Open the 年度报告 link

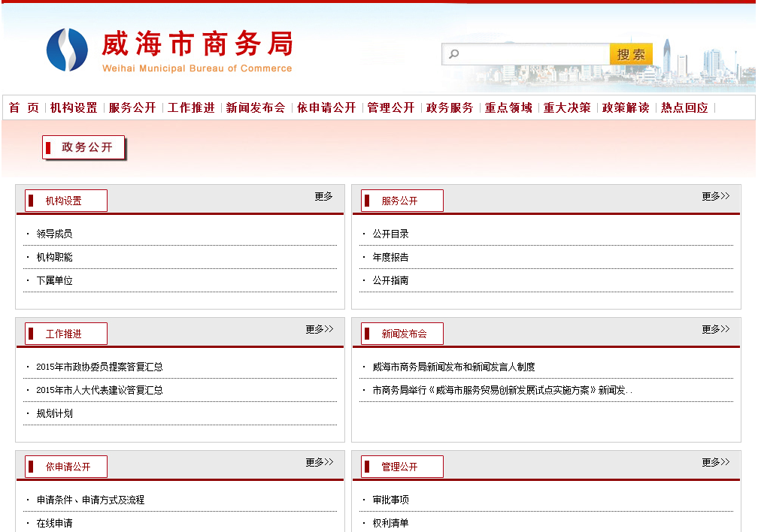pyautogui.click(x=390, y=258)
